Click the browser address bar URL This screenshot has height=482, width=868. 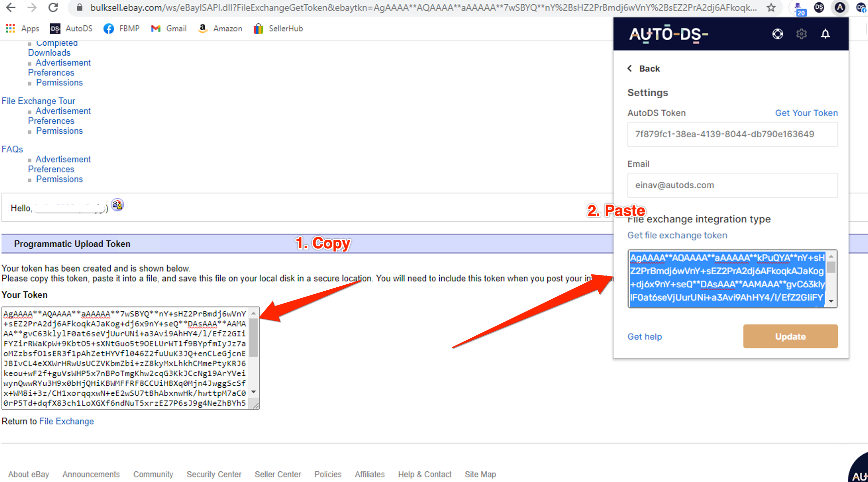point(423,7)
